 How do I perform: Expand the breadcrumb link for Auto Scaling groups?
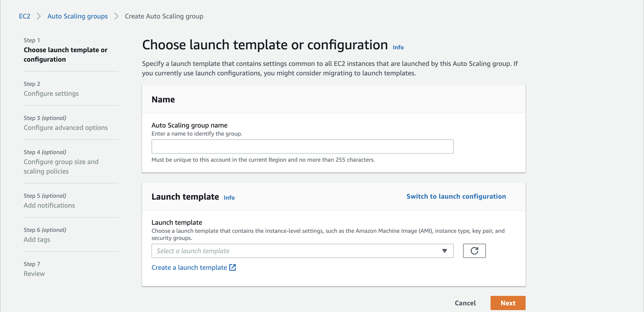pos(77,16)
